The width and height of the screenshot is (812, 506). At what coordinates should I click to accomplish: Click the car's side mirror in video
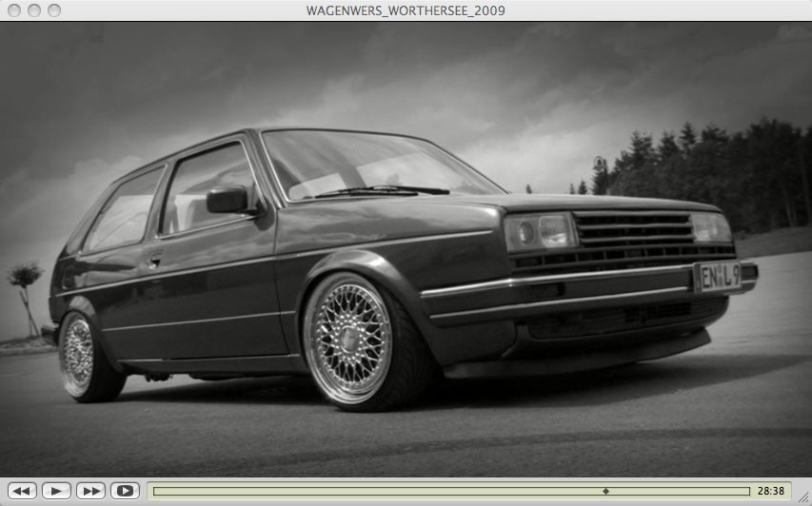tap(228, 200)
